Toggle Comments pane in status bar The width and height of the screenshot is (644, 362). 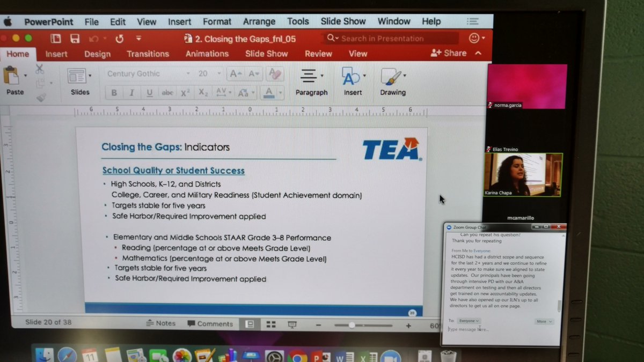pos(210,324)
